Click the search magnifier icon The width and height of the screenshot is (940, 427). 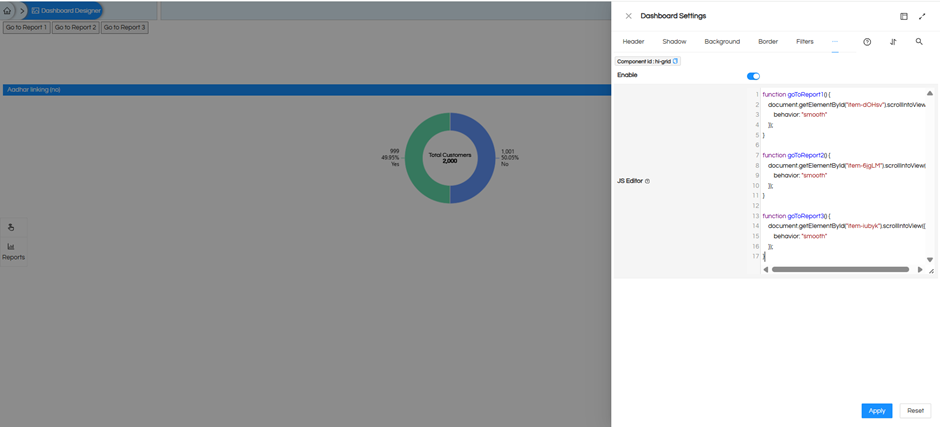tap(919, 42)
